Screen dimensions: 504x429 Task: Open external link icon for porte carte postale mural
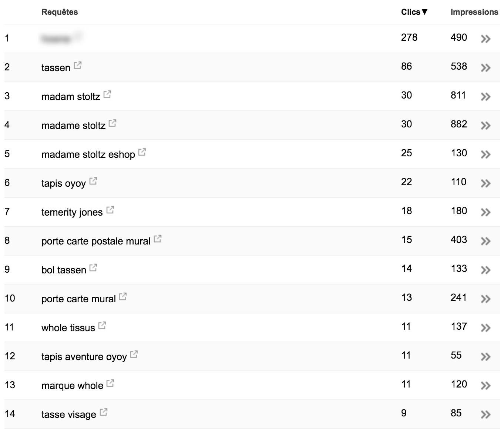(158, 239)
